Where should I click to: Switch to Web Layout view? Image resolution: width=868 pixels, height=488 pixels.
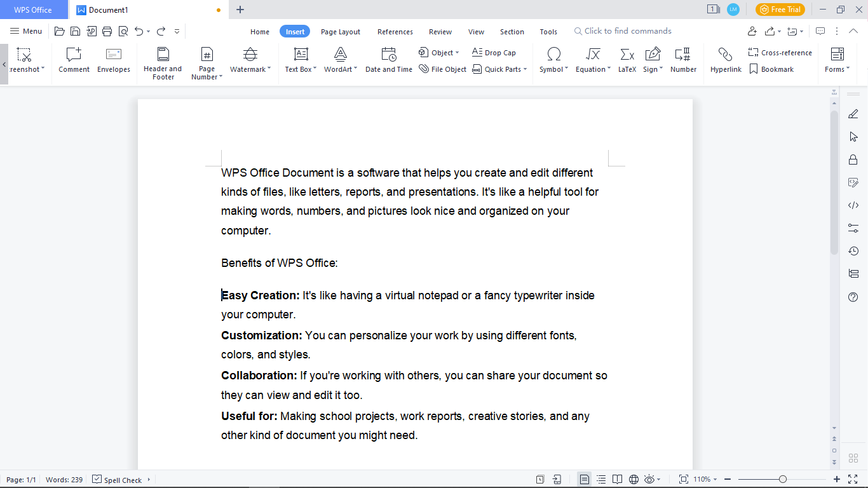(633, 479)
